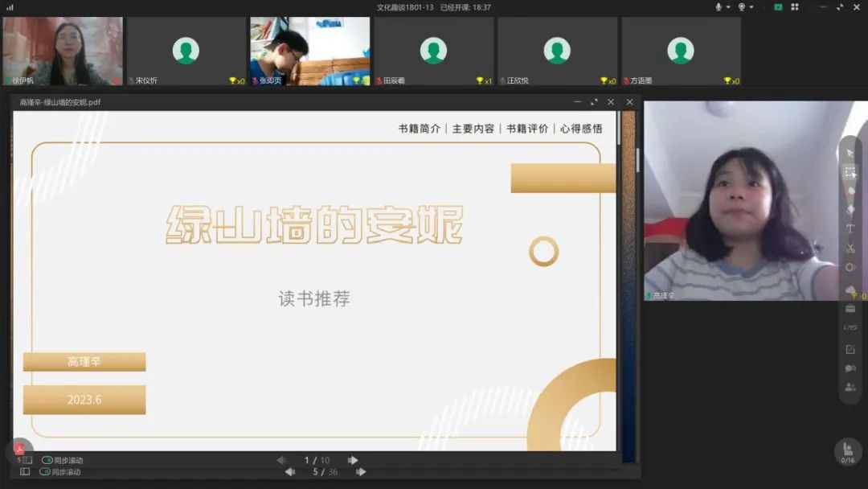868x489 pixels.
Task: Go to previous page in 5/36 pager
Action: (x=289, y=472)
